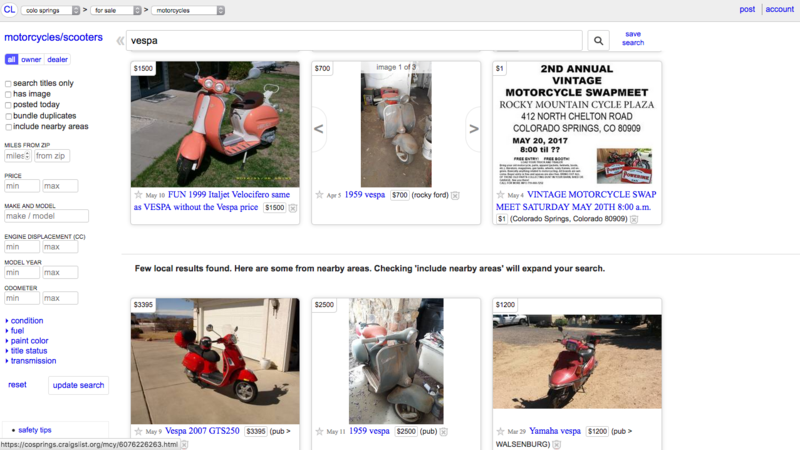
Task: Switch to dealer listings tab
Action: [x=57, y=60]
